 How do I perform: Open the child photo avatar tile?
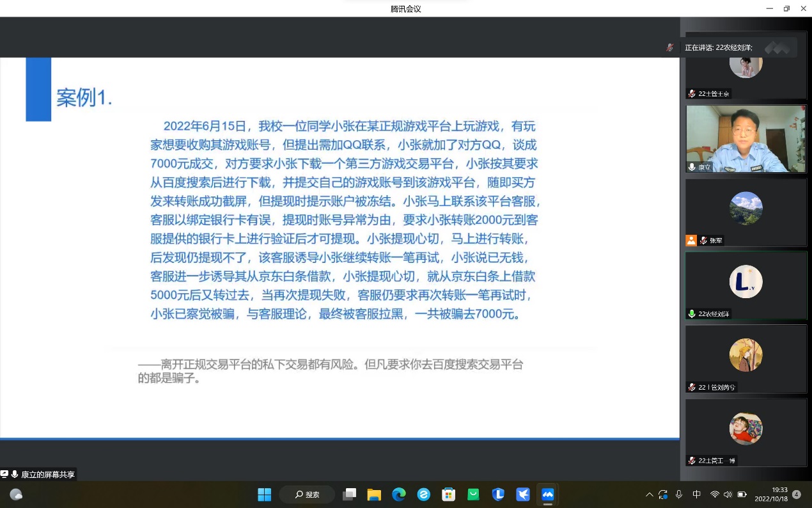[x=746, y=433]
